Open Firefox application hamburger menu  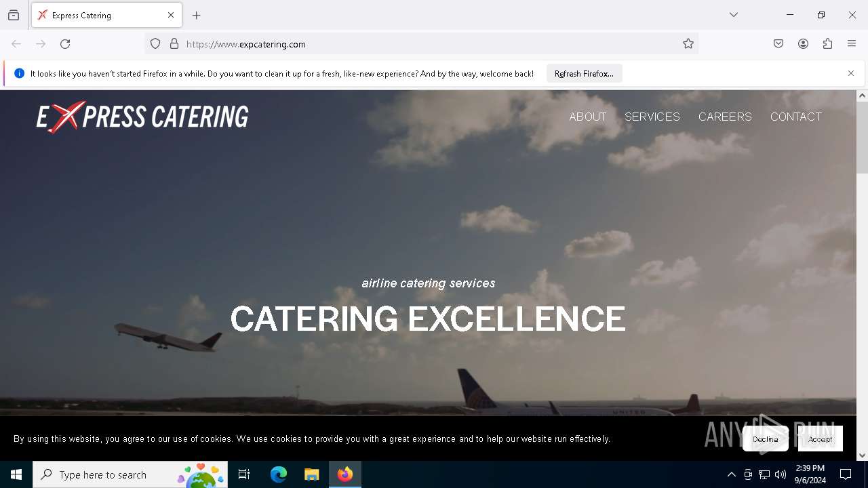(x=852, y=44)
